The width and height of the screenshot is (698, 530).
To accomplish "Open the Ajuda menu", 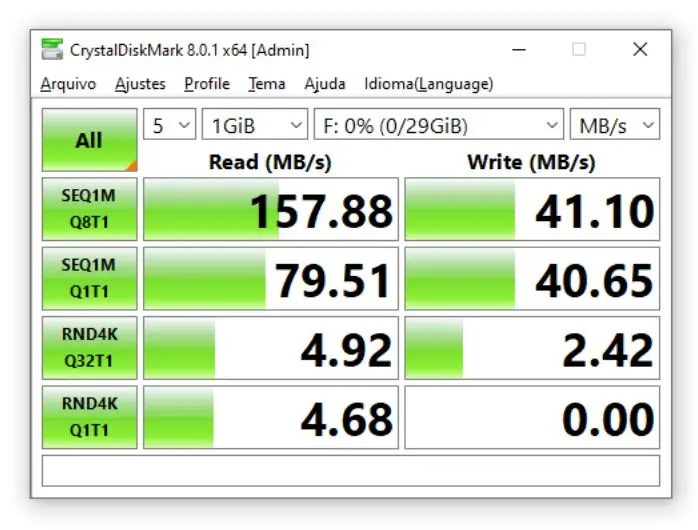I will coord(325,84).
